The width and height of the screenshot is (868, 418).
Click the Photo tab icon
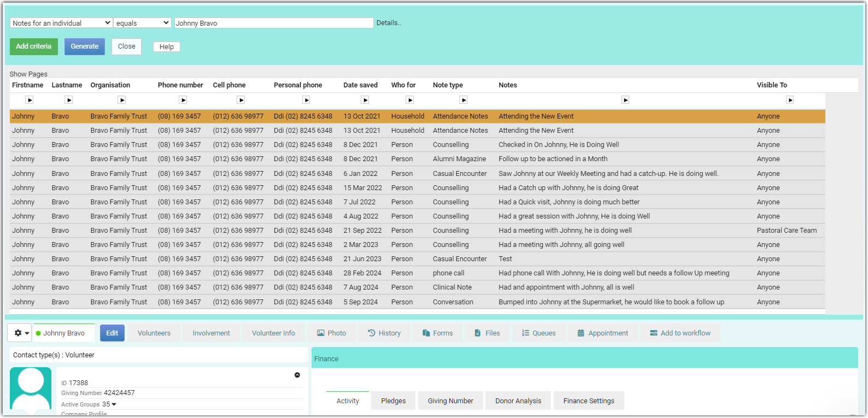pyautogui.click(x=321, y=333)
